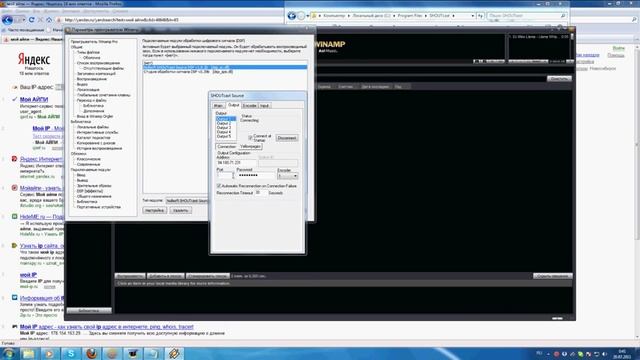Image resolution: width=640 pixels, height=360 pixels.
Task: Click Очистить button in Winamp library
Action: [x=559, y=78]
